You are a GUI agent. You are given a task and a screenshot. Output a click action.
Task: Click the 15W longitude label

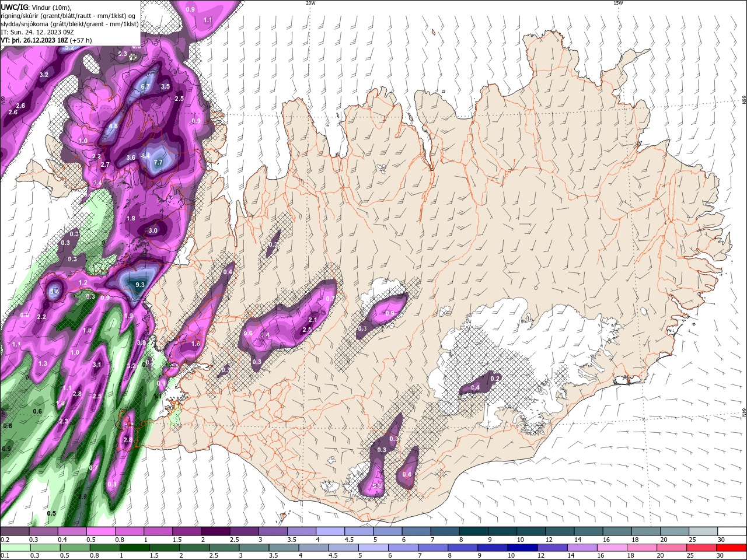(618, 3)
